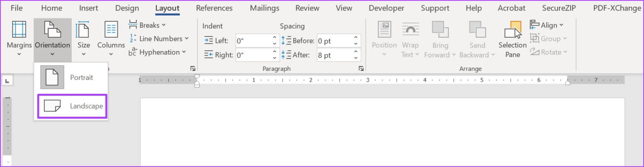Switch to the Developer tab

387,8
